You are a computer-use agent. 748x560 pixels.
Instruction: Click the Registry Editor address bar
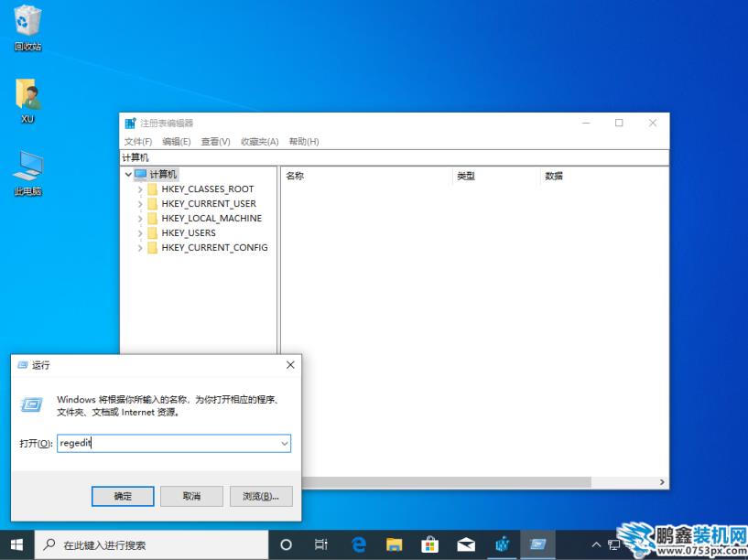click(x=394, y=157)
